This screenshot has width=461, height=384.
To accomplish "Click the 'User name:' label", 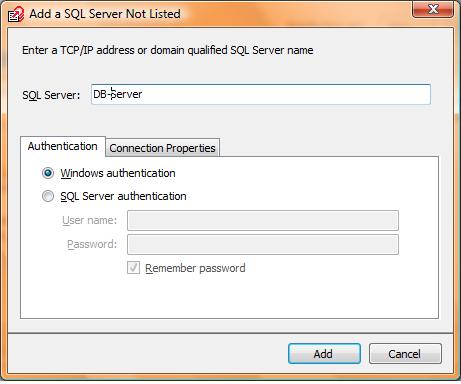I will [90, 220].
